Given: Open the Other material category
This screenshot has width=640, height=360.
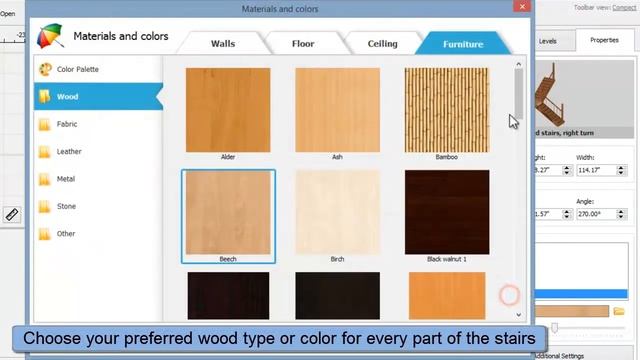Looking at the screenshot, I should [98, 233].
